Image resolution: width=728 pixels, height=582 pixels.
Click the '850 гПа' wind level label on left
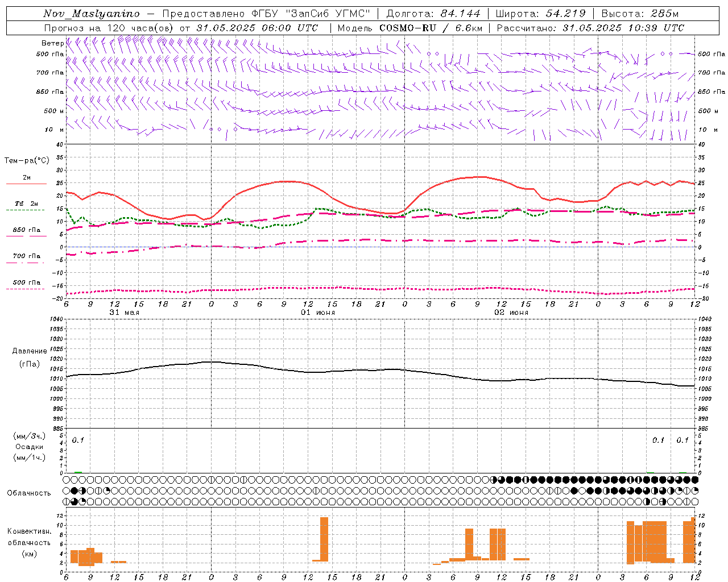coord(50,92)
